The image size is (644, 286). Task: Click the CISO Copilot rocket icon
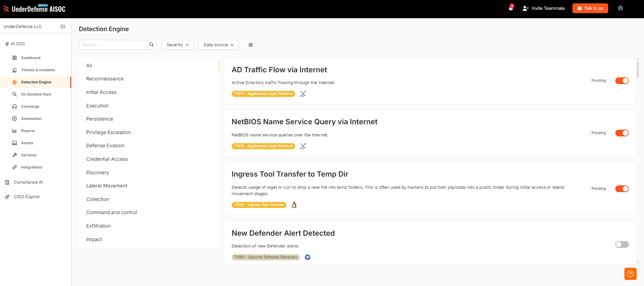coord(7,197)
